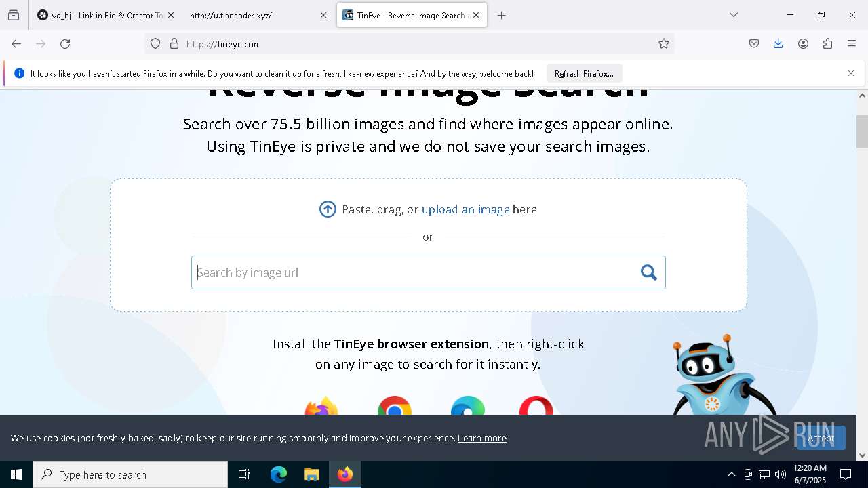Image resolution: width=868 pixels, height=488 pixels.
Task: Open tracking protection shield icon
Action: pos(155,44)
